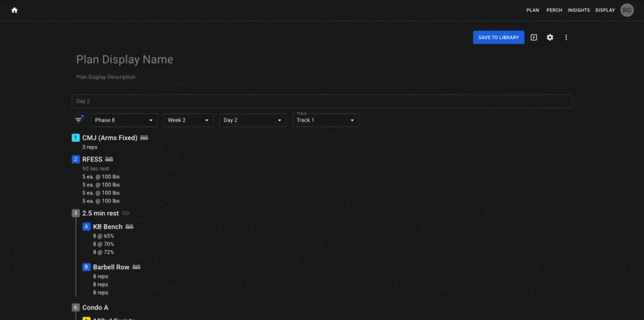The height and width of the screenshot is (320, 644).
Task: Click the SAVE TO LIBRARY button
Action: [498, 37]
